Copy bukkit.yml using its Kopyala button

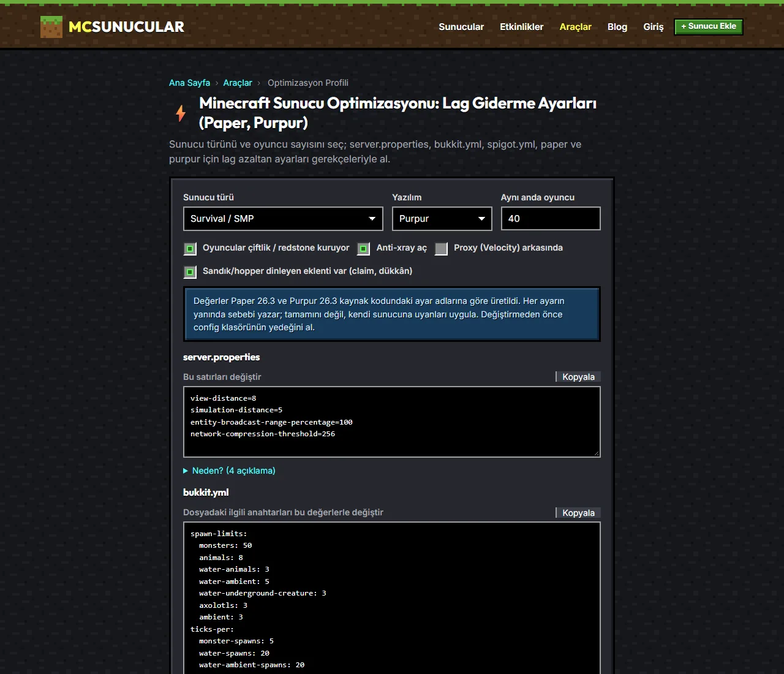(578, 513)
